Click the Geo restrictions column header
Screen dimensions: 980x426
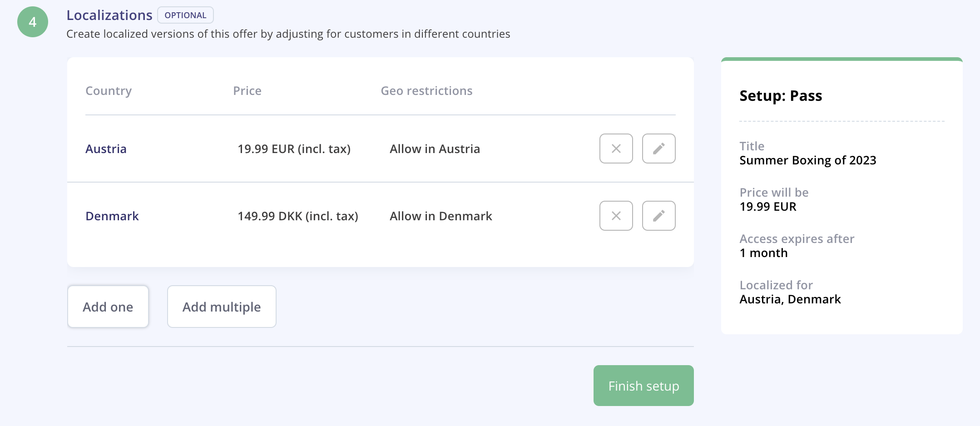(x=426, y=91)
